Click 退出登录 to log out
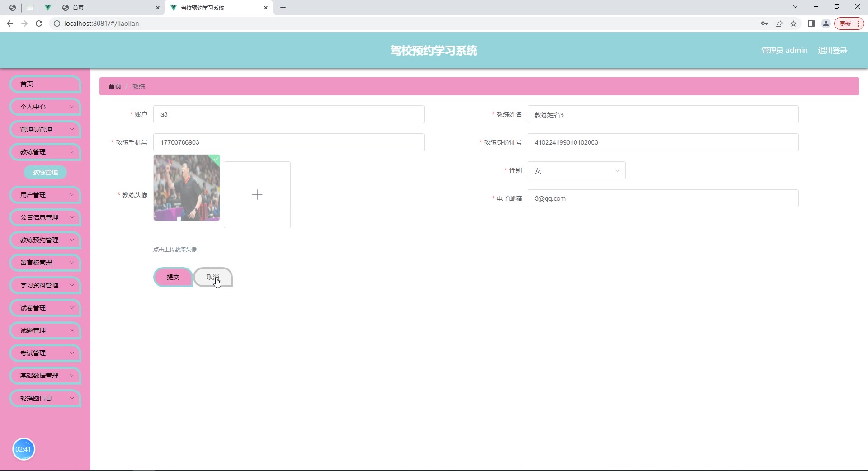Viewport: 868px width, 471px height. [x=833, y=51]
